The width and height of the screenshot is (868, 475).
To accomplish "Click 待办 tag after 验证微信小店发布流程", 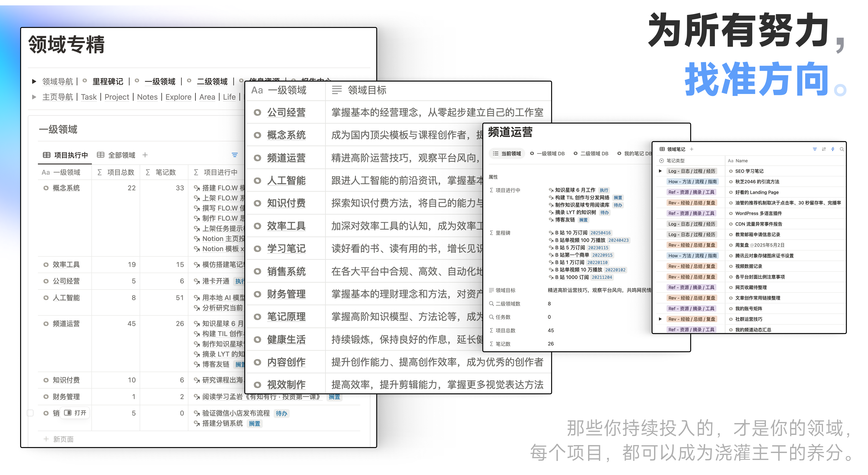I will pos(281,413).
